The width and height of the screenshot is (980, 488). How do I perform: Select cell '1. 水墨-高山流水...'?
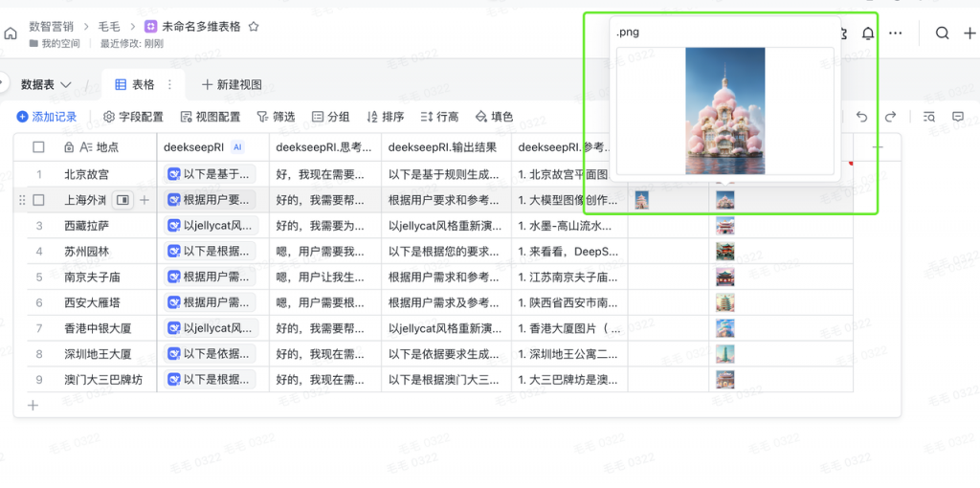(x=569, y=226)
